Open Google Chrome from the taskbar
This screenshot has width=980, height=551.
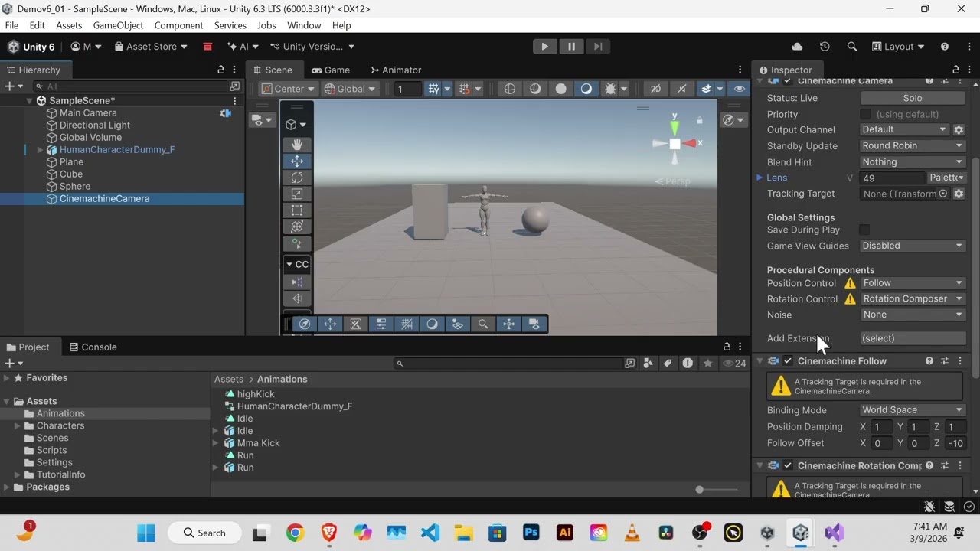(295, 533)
